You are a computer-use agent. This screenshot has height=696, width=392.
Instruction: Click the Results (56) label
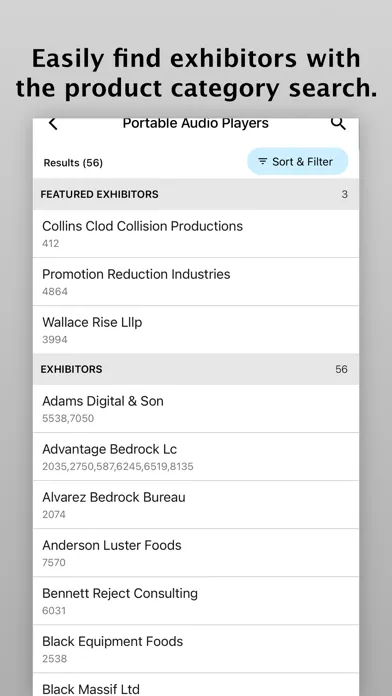point(73,163)
